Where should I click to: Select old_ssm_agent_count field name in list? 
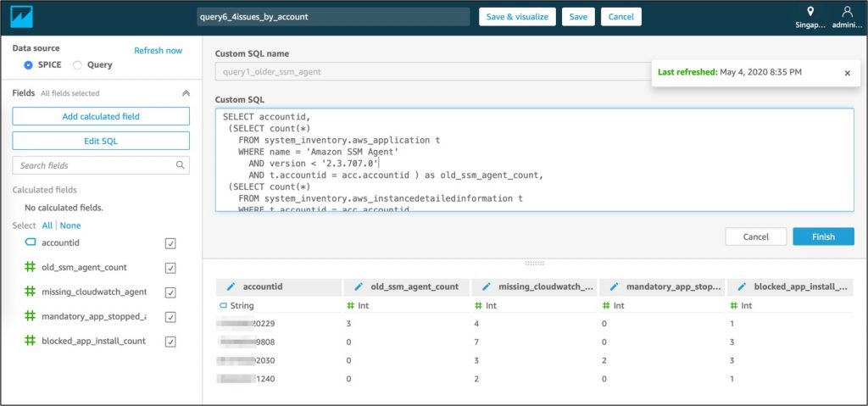pos(84,267)
